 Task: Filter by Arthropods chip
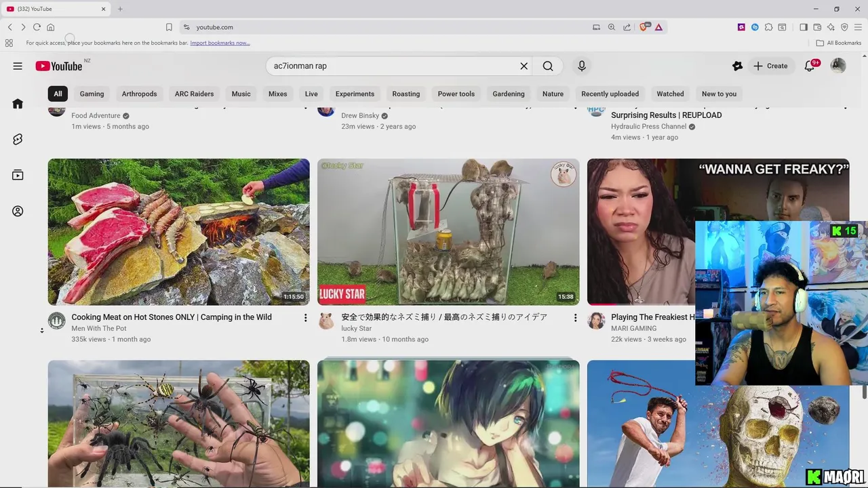coord(139,94)
